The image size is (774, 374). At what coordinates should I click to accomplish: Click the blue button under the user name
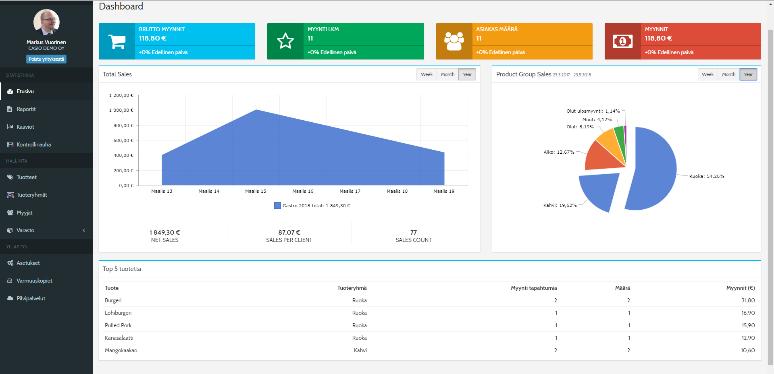point(46,59)
